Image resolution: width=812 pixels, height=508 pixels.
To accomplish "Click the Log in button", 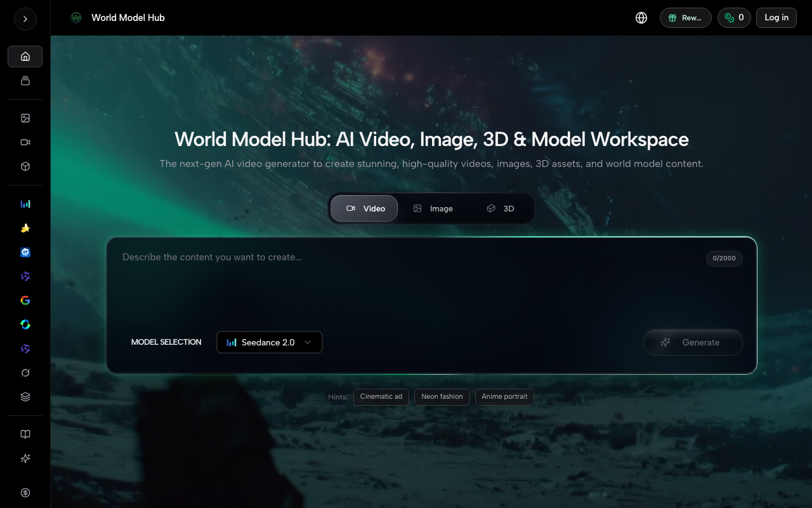I will click(x=776, y=18).
